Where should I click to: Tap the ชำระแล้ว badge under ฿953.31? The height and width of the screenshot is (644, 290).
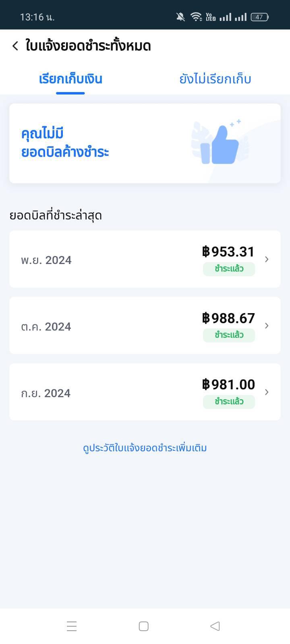point(229,269)
